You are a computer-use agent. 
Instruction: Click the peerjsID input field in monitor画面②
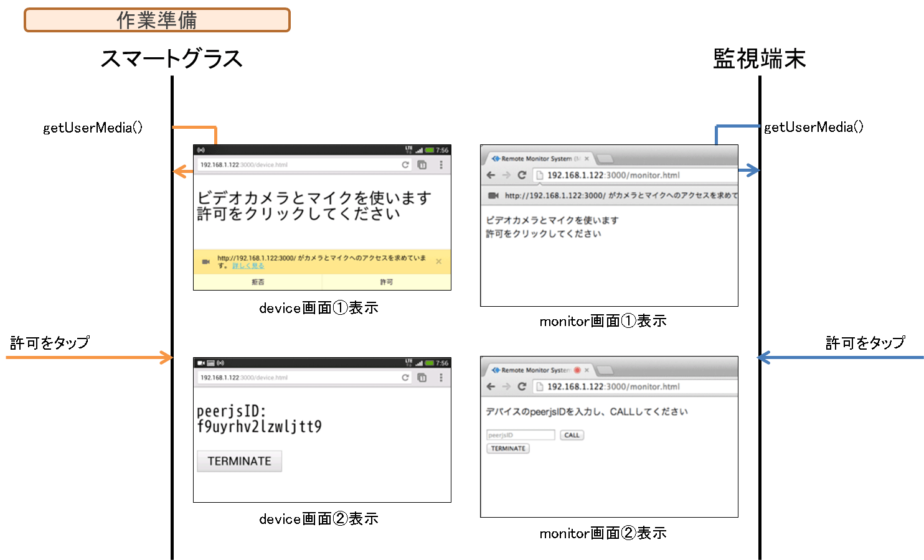(521, 435)
